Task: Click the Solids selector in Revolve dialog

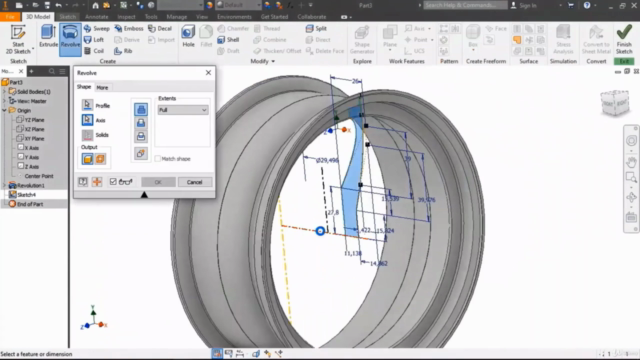Action: (x=87, y=135)
